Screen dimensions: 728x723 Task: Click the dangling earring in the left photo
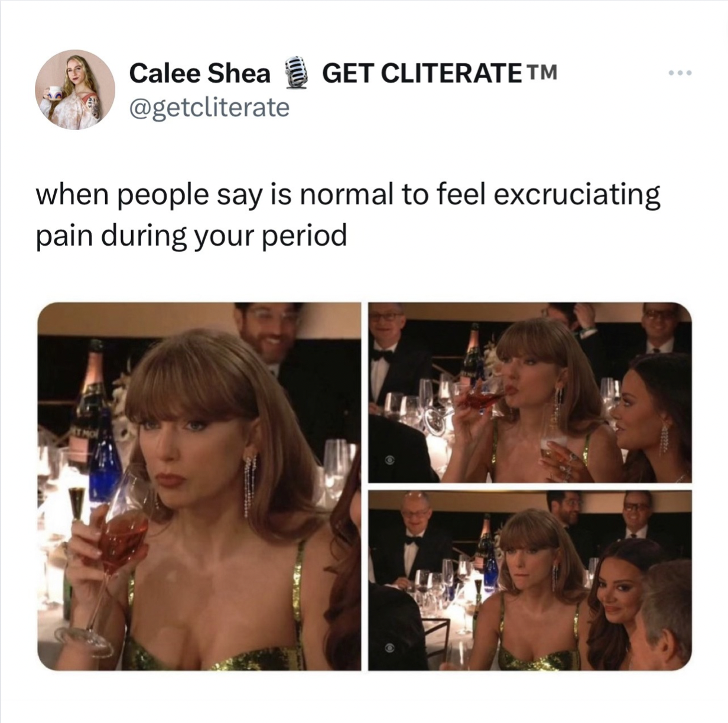pyautogui.click(x=251, y=486)
